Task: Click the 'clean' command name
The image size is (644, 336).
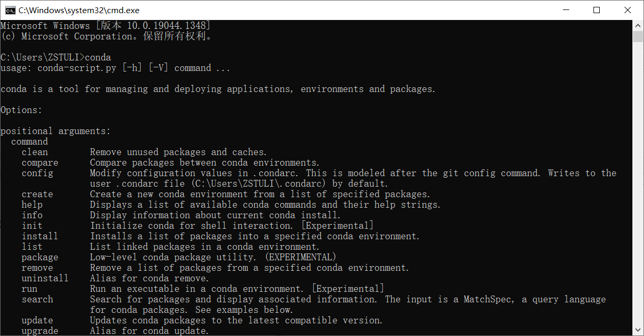Action: 35,152
